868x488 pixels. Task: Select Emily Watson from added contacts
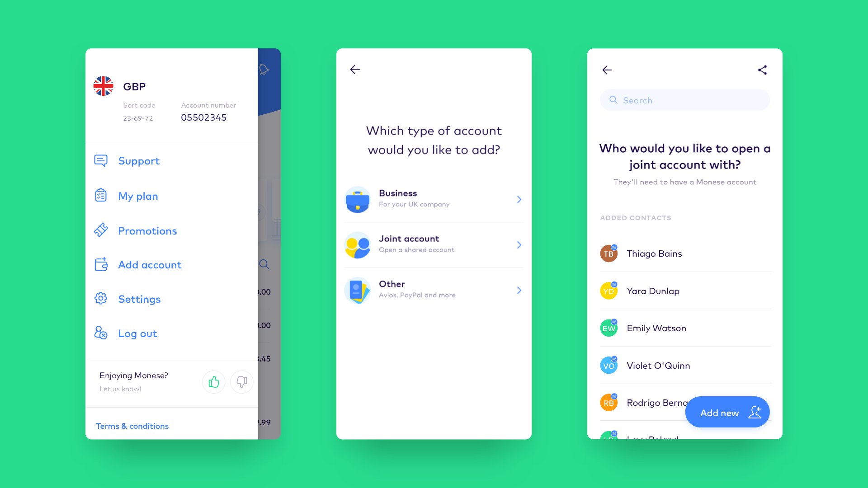(x=685, y=328)
